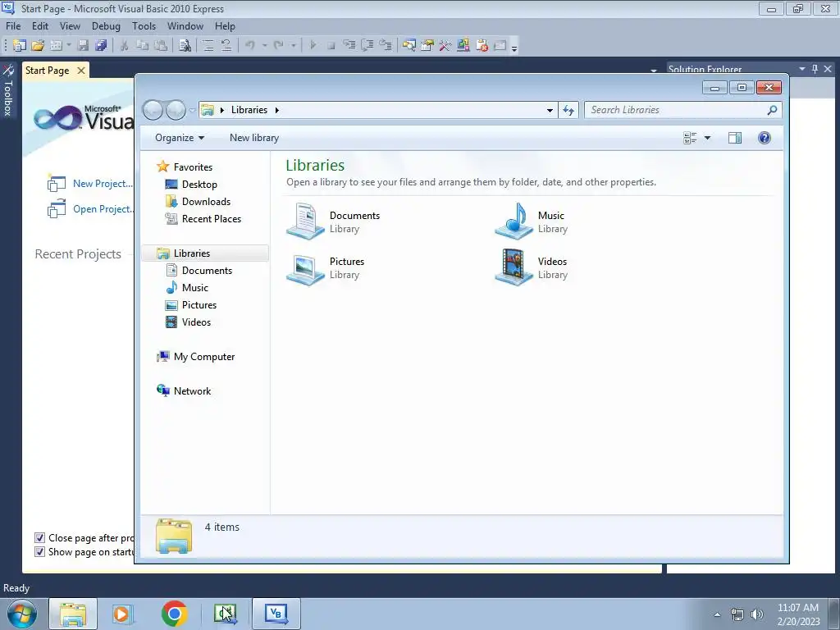Click the Comment out lines toolbar icon
This screenshot has height=630, width=840.
[208, 46]
